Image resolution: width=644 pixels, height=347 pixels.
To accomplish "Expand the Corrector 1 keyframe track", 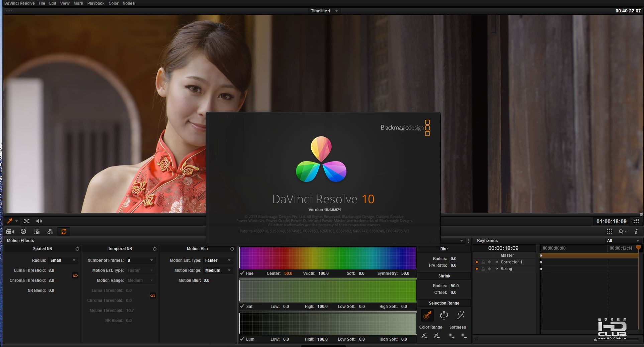I will click(x=497, y=262).
